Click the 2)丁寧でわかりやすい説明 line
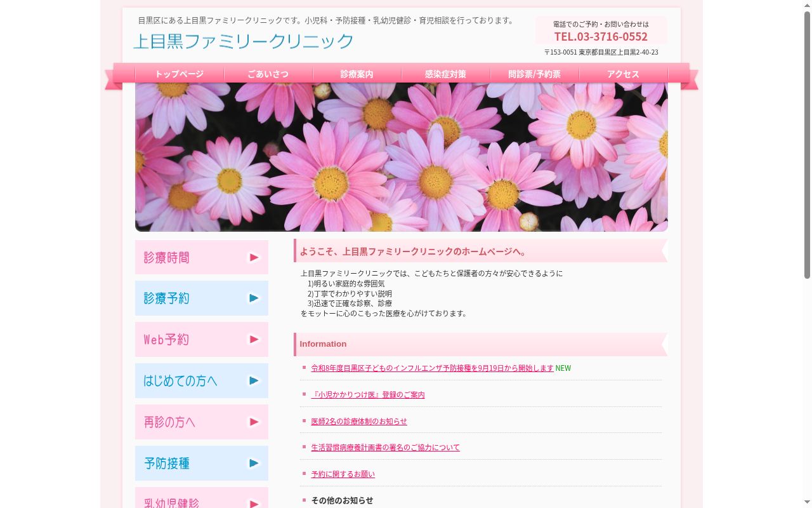Screen dimensions: 812x508 pyautogui.click(x=350, y=294)
